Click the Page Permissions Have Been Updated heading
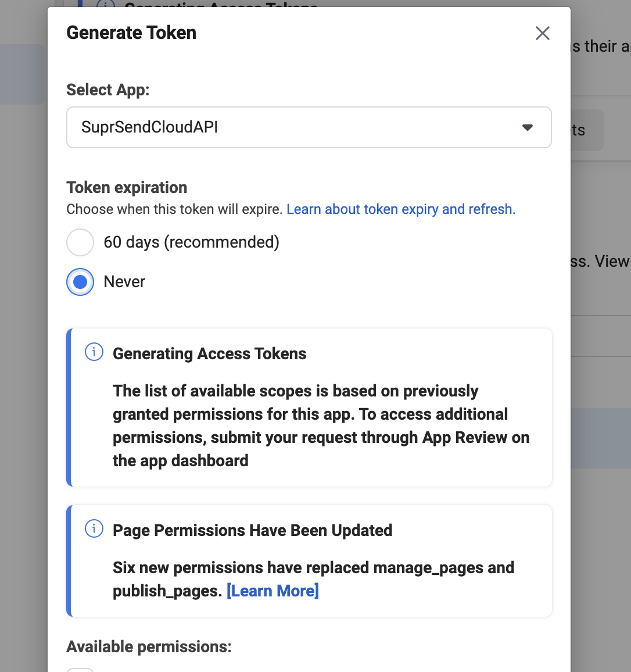Image resolution: width=631 pixels, height=672 pixels. 252,530
